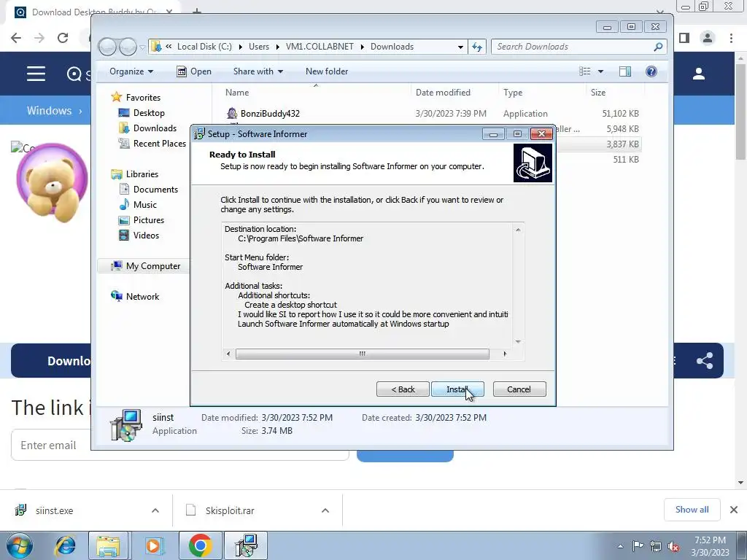
Task: Refresh the Downloads folder view
Action: click(477, 47)
